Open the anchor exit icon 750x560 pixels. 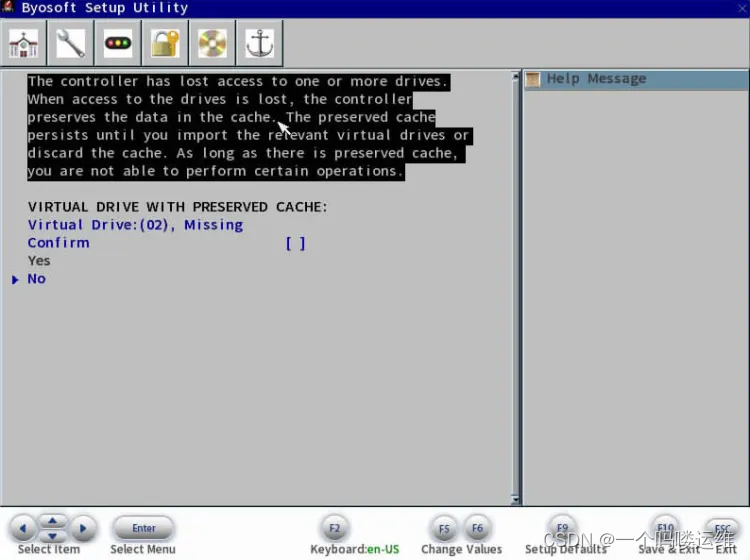pyautogui.click(x=260, y=44)
